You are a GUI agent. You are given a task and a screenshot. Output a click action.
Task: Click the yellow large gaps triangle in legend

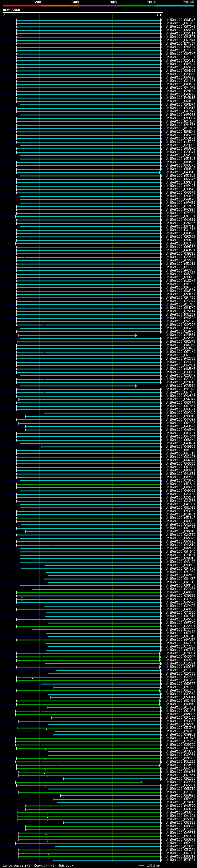(25, 866)
